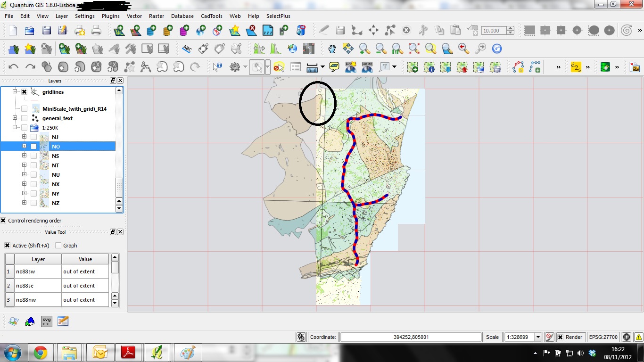Image resolution: width=644 pixels, height=362 pixels.
Task: Open the select features tool dropdown arrow
Action: point(267,67)
